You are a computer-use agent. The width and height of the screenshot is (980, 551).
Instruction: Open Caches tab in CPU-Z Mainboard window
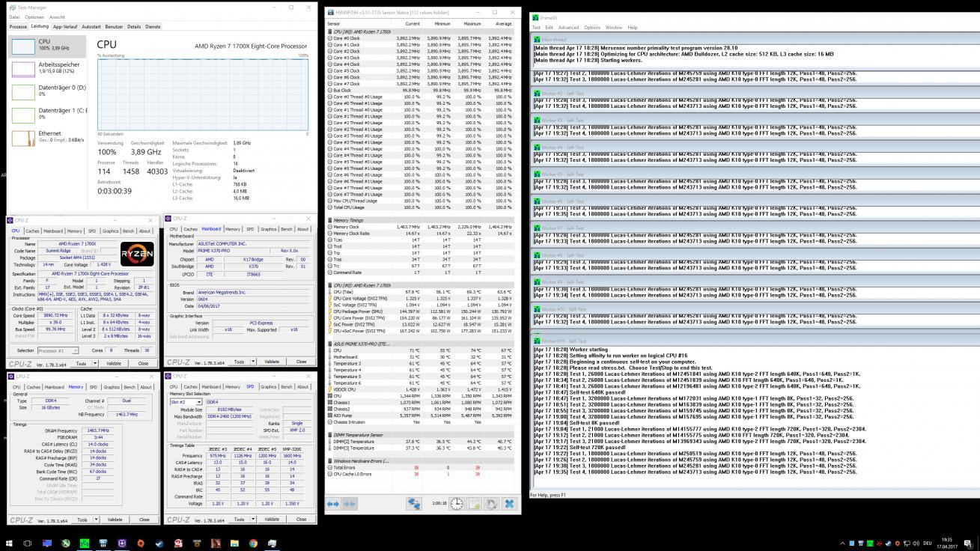coord(190,229)
